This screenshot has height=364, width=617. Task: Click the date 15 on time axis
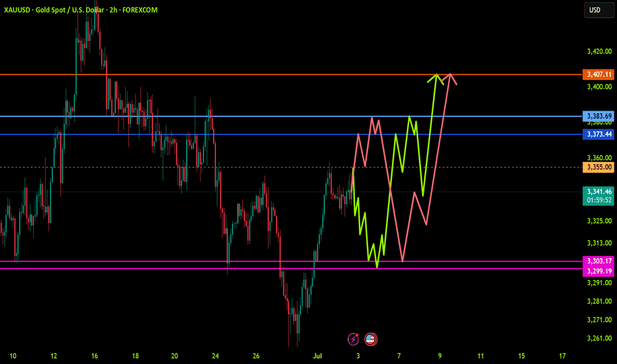pyautogui.click(x=522, y=356)
